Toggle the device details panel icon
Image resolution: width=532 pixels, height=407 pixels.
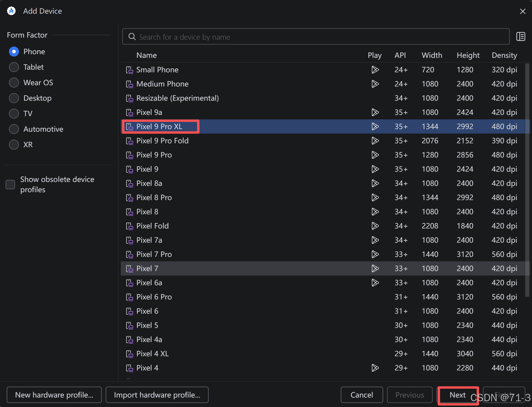pos(520,37)
